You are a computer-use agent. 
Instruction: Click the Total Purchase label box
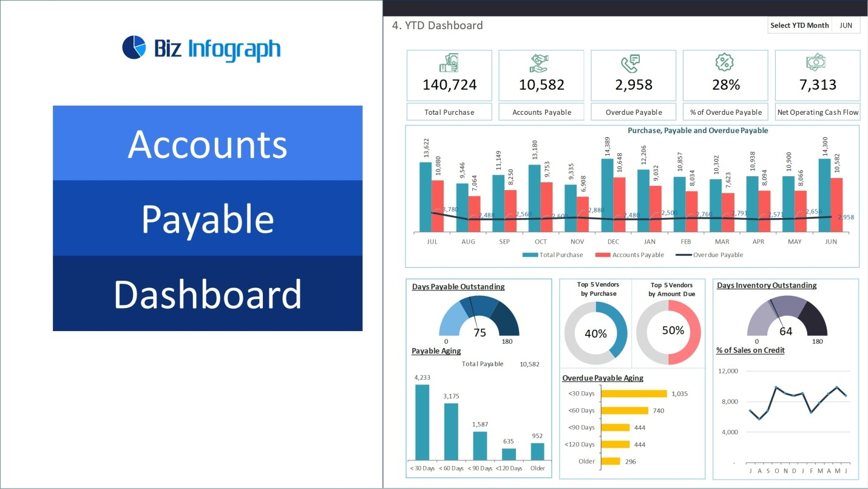click(449, 112)
